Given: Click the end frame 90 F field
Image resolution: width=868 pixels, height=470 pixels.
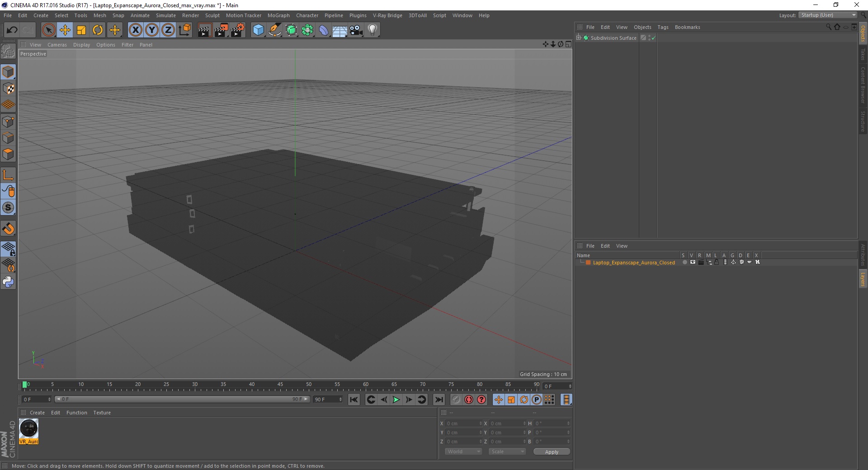Looking at the screenshot, I should 327,399.
